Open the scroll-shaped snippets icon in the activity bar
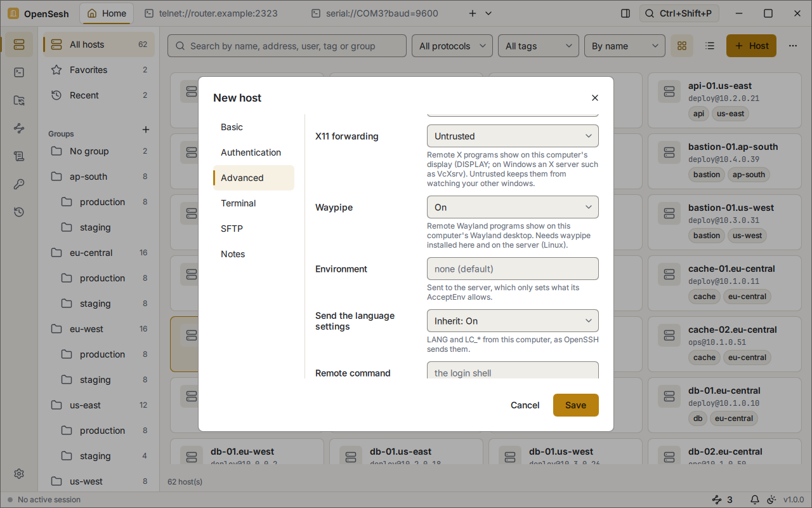The height and width of the screenshot is (508, 812). pos(18,156)
